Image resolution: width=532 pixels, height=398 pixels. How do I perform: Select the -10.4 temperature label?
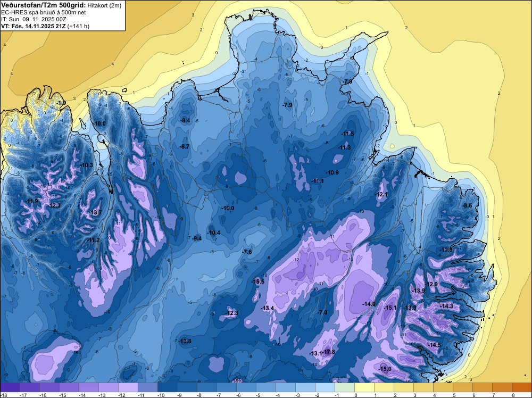pos(214,233)
